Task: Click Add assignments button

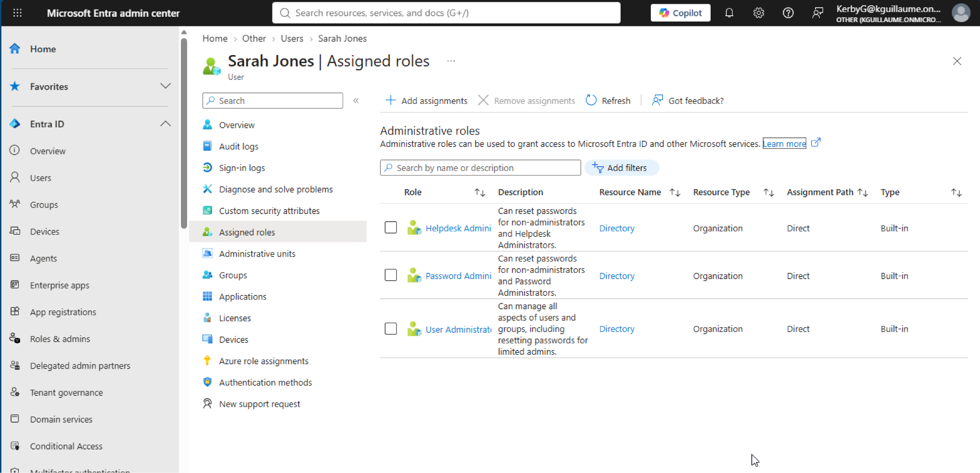Action: click(x=426, y=101)
